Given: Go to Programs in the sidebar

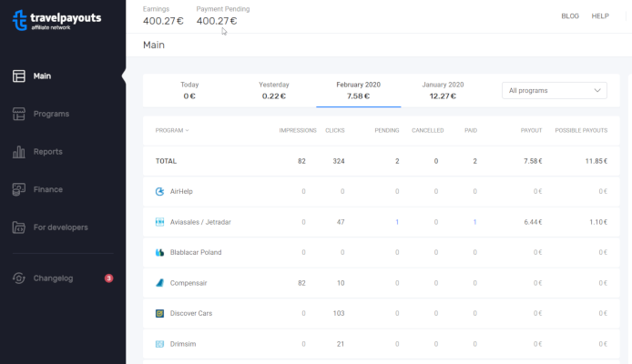Looking at the screenshot, I should point(51,114).
